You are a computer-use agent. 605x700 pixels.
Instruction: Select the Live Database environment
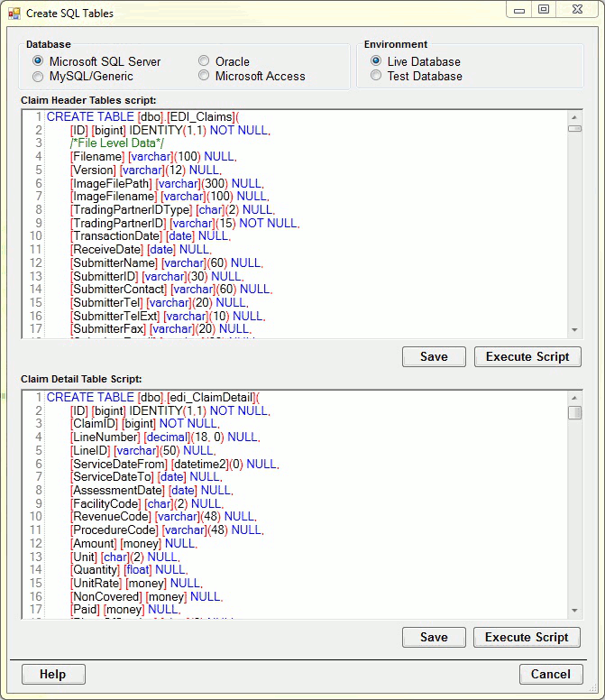point(376,61)
